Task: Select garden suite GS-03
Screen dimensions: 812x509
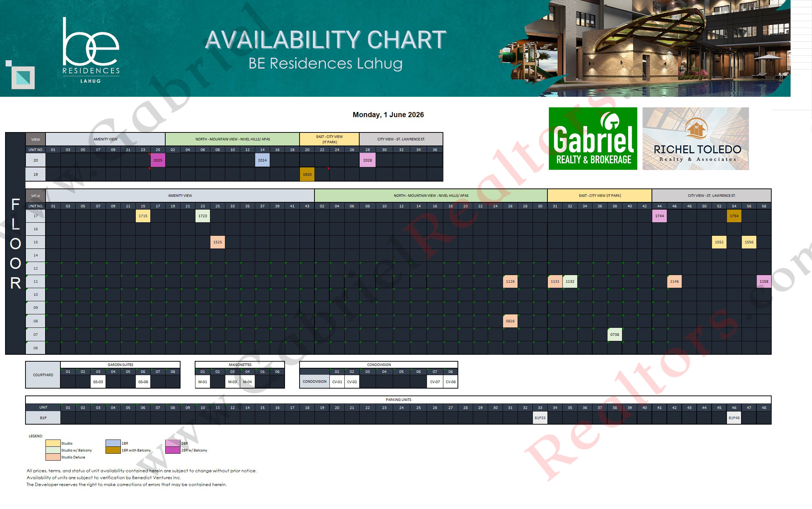Action: (98, 382)
